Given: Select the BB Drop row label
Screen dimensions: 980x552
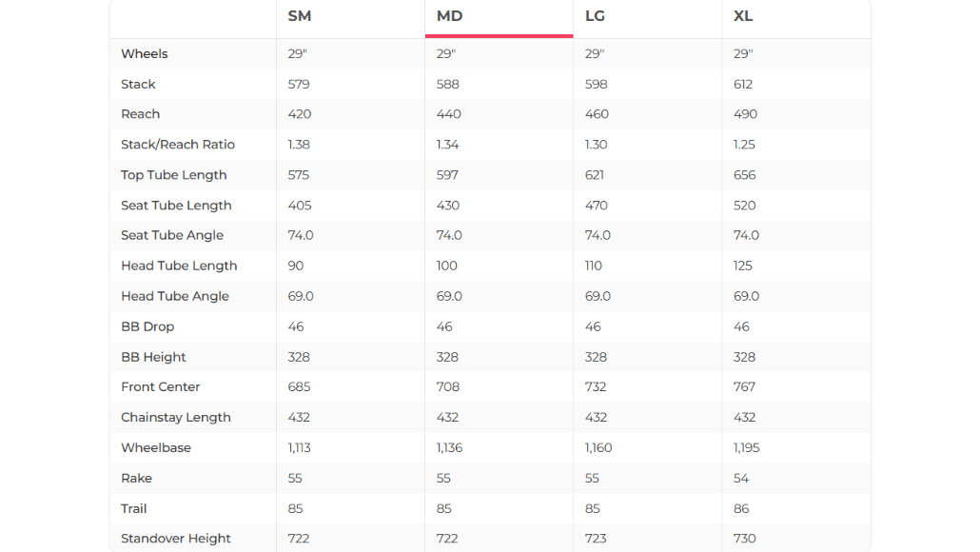Looking at the screenshot, I should 147,326.
